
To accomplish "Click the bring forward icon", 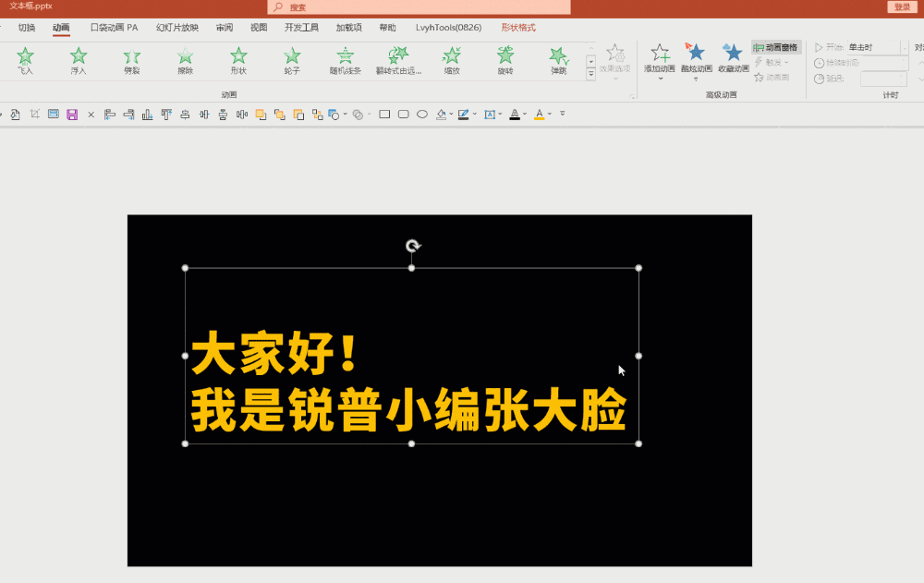I will tap(261, 115).
